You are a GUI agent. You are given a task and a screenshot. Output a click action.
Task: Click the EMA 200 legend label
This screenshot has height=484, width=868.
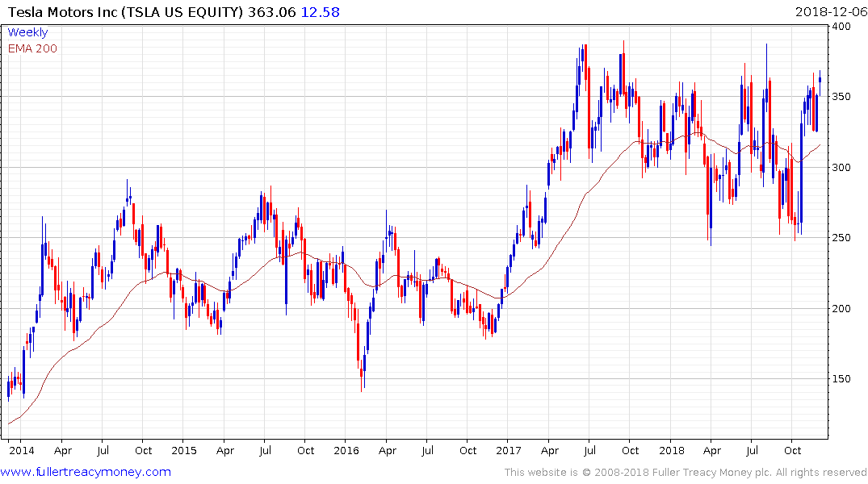tap(32, 48)
